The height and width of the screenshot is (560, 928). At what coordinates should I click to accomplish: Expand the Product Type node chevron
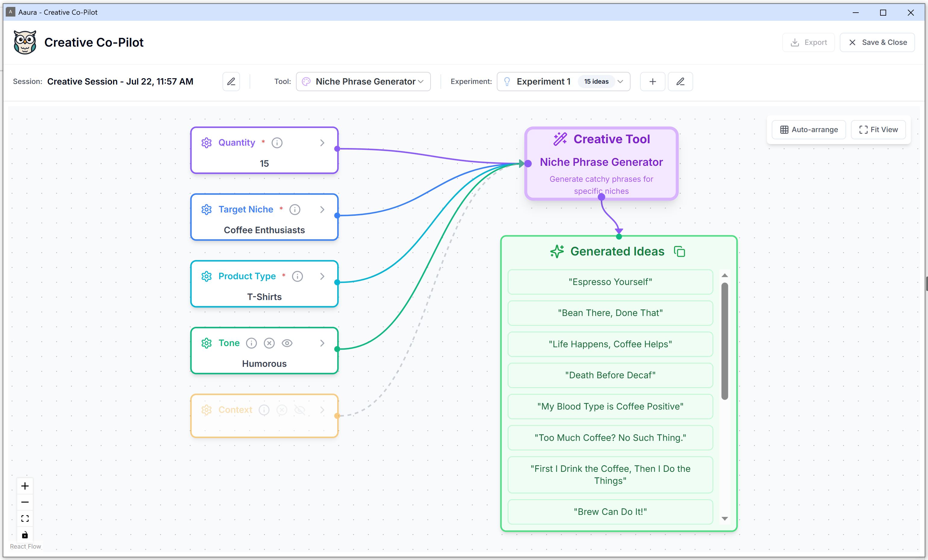[322, 276]
